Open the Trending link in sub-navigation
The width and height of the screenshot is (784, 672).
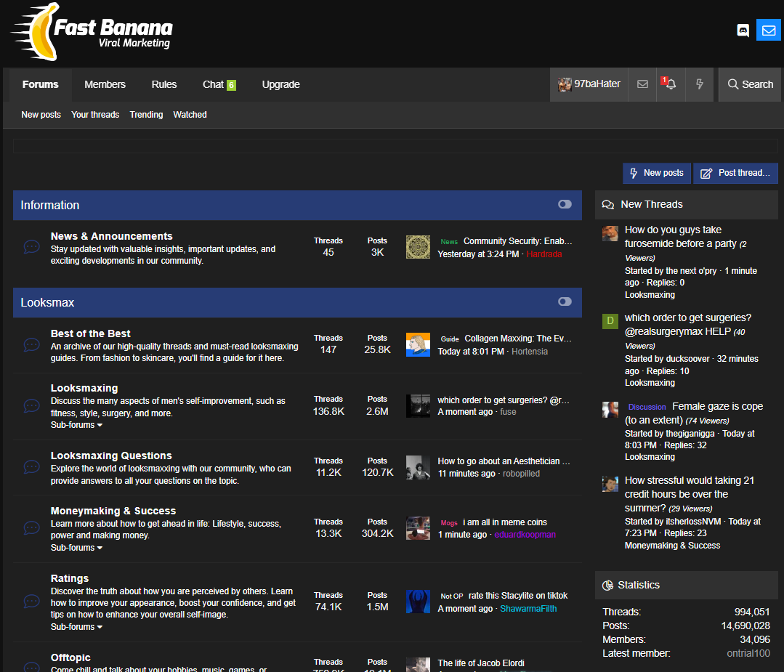pos(146,115)
